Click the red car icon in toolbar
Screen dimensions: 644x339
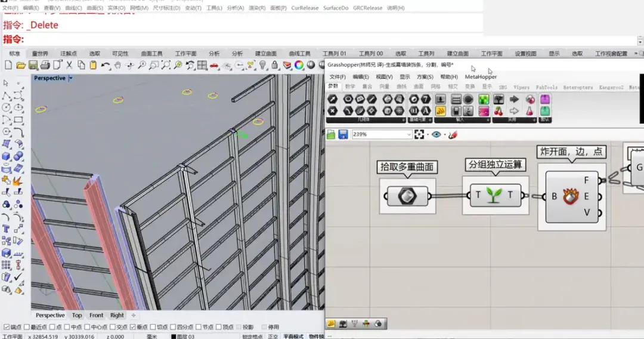click(x=215, y=65)
